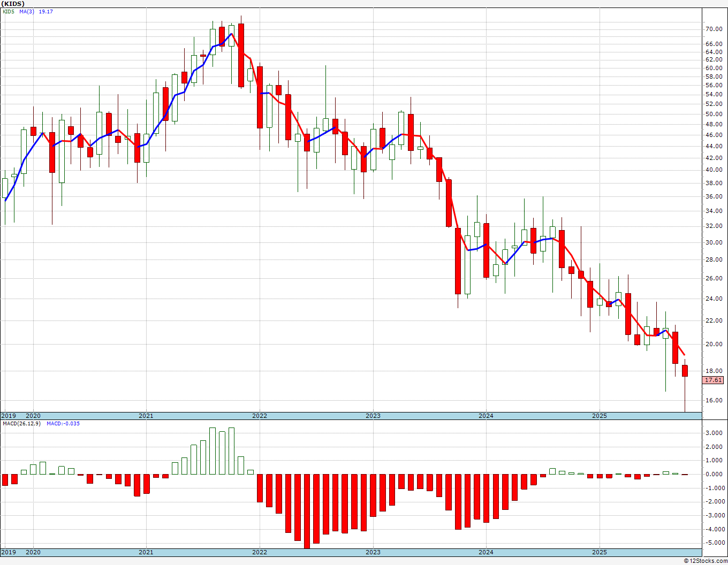Click the 22.00 price axis label
The image size is (728, 565).
[x=714, y=320]
